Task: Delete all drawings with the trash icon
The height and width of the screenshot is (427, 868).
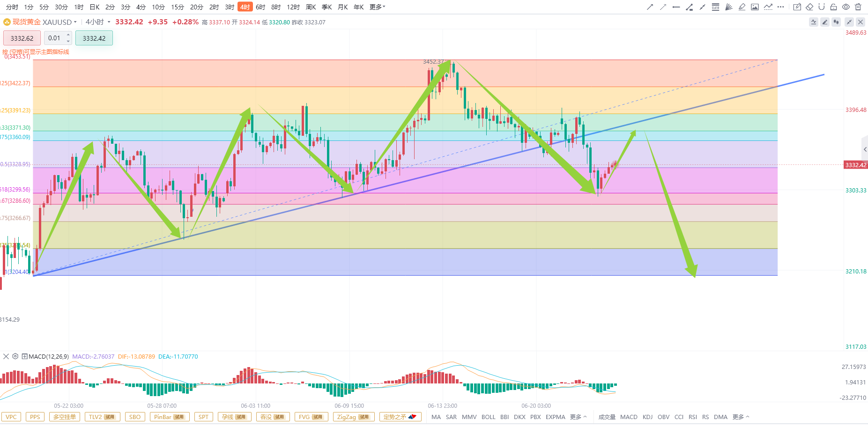Action: (858, 7)
